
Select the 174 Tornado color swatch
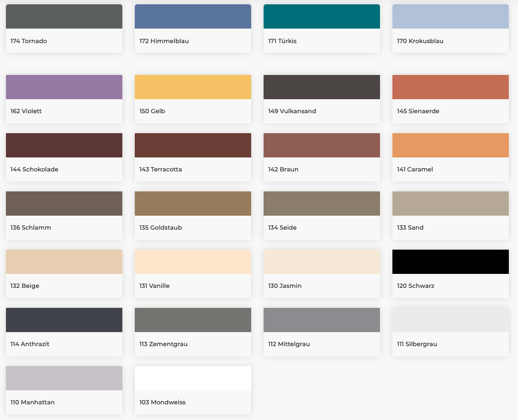64,17
